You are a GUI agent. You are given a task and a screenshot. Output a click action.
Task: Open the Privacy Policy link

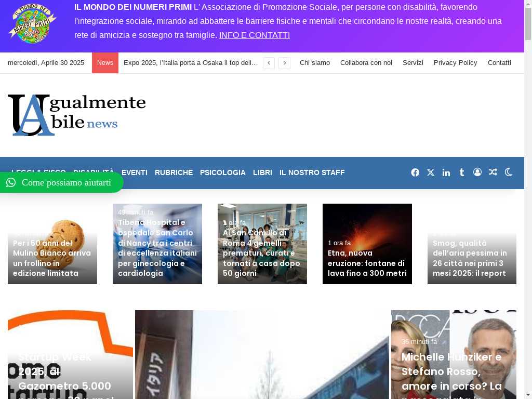click(x=455, y=63)
